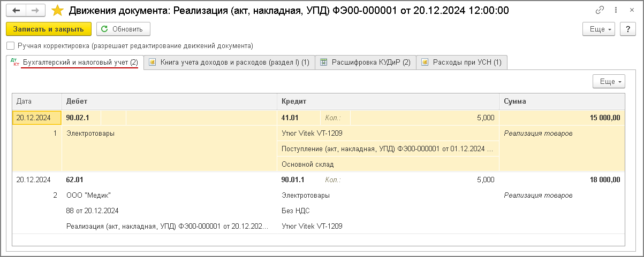Switch to Расшифровка КУДиР tab
Screen dimensions: 644x257
365,63
